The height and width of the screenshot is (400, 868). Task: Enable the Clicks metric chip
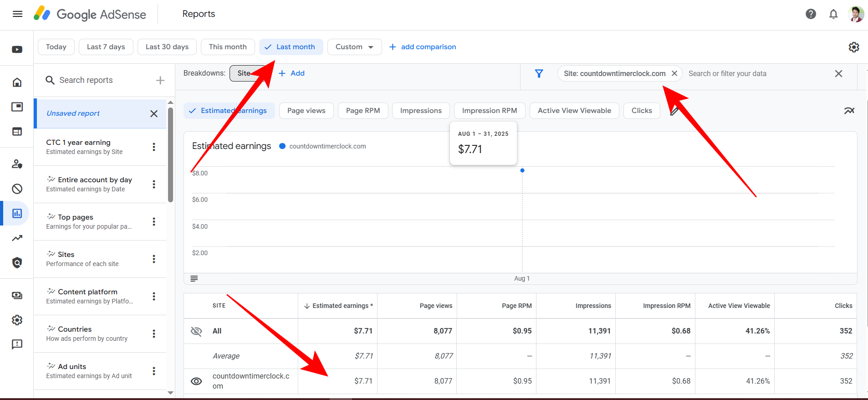[642, 111]
